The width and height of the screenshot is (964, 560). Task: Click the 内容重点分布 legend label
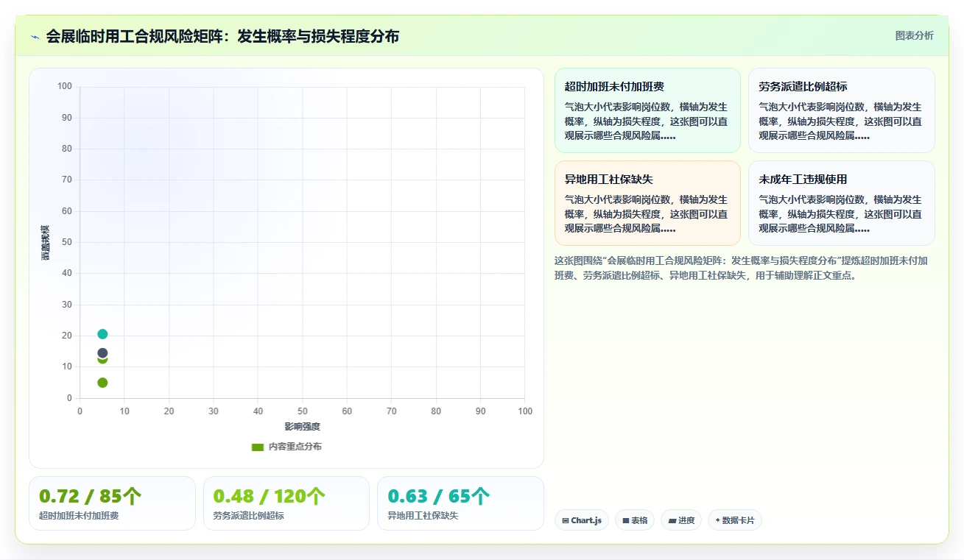295,447
